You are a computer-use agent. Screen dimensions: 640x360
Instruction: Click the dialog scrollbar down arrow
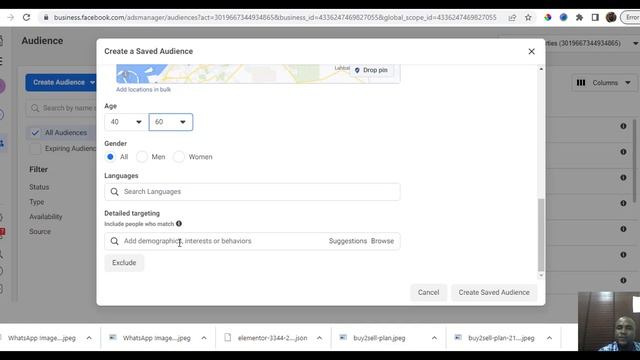coord(541,276)
